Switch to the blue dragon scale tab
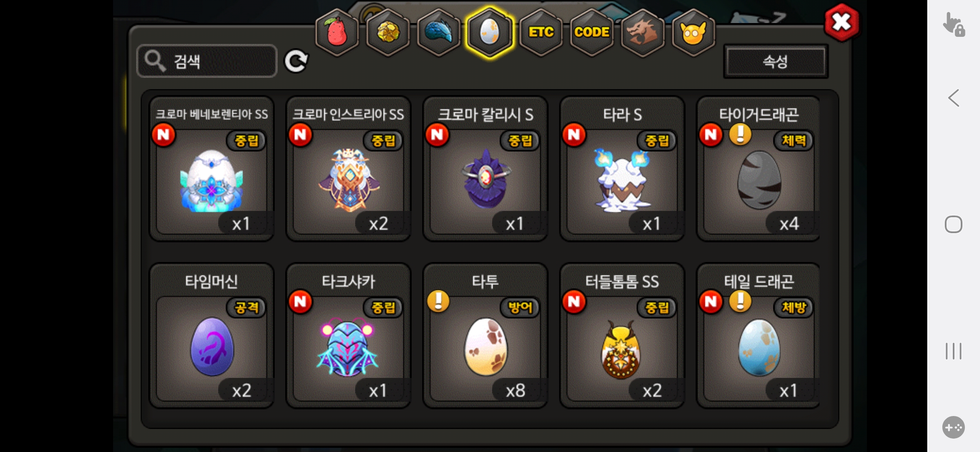Image resolution: width=980 pixels, height=452 pixels. pyautogui.click(x=439, y=33)
